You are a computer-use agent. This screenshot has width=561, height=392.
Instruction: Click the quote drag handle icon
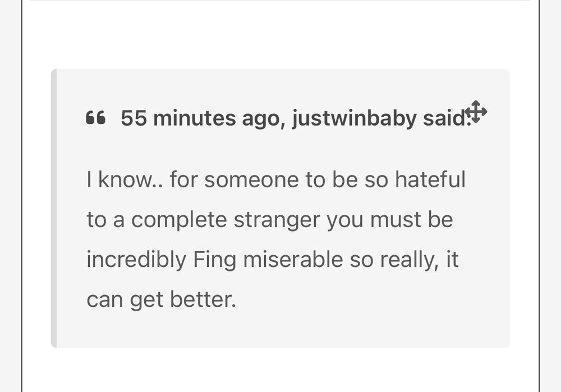476,112
